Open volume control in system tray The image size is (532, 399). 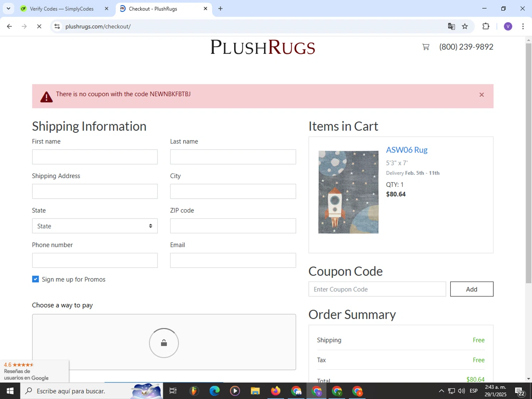[461, 391]
